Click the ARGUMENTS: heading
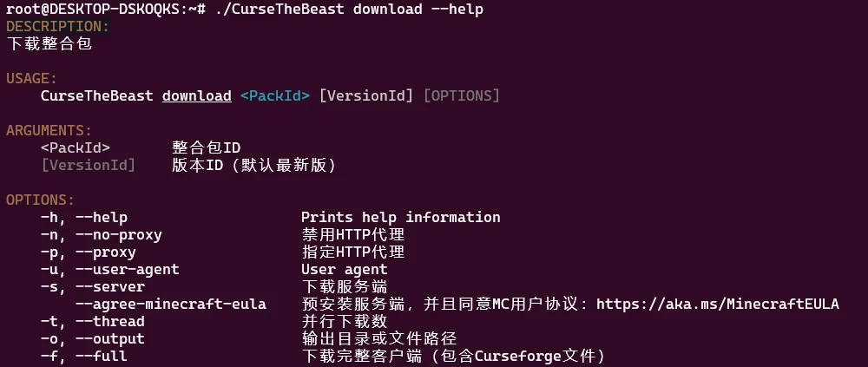 [49, 131]
